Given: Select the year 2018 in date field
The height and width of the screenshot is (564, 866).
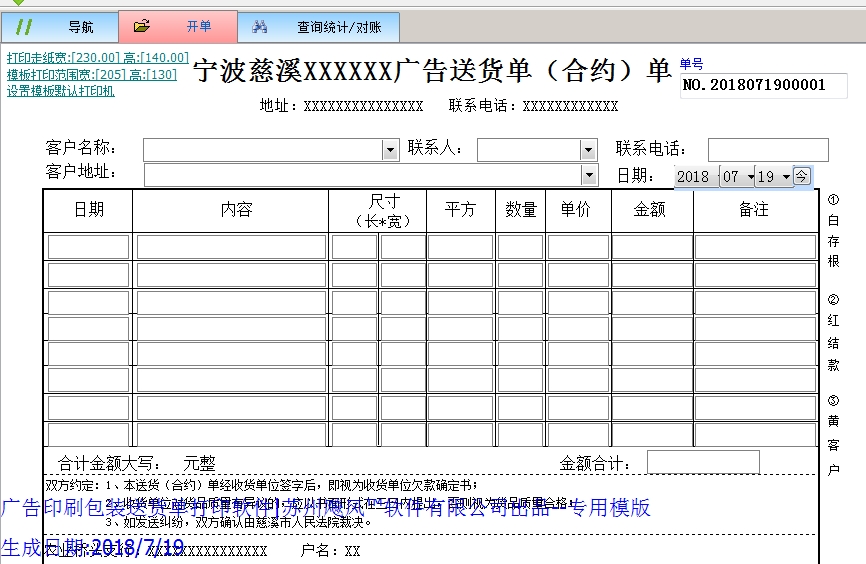Looking at the screenshot, I should [693, 177].
